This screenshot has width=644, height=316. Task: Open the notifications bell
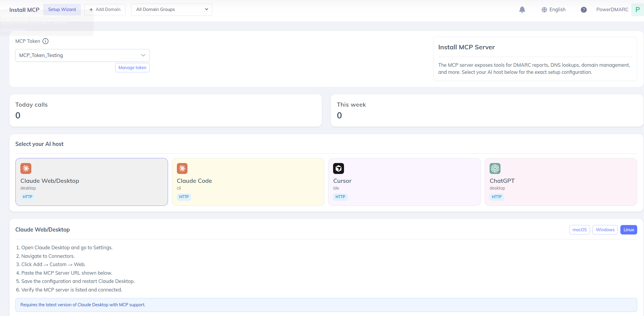522,10
